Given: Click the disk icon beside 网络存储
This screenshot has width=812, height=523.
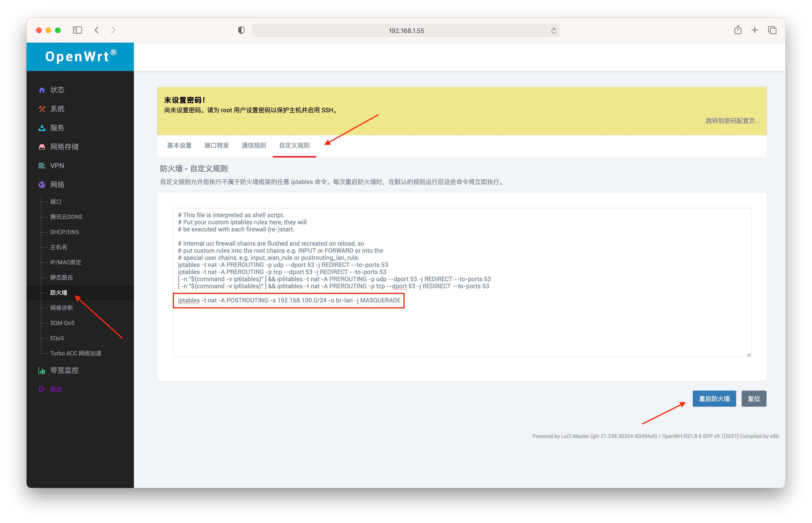Looking at the screenshot, I should tap(42, 147).
